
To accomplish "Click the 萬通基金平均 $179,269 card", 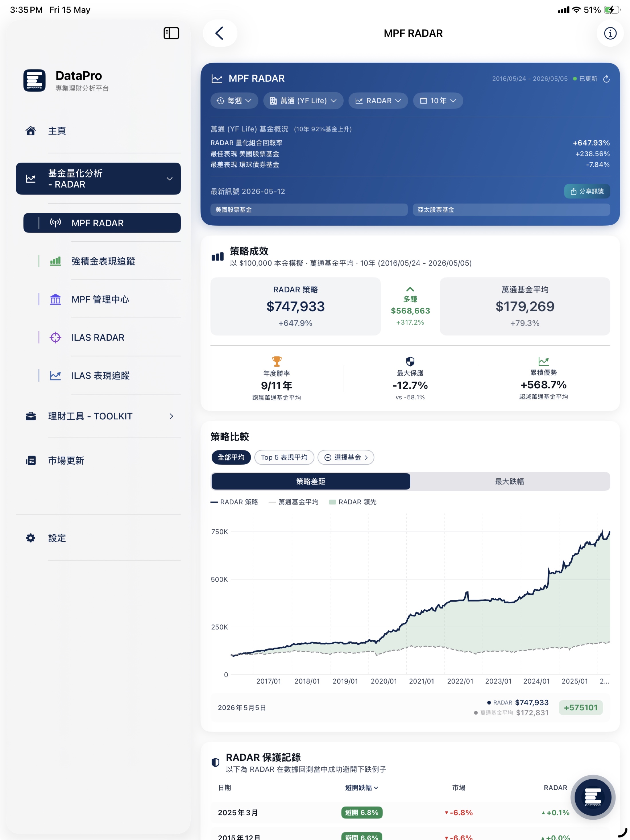I will point(525,306).
